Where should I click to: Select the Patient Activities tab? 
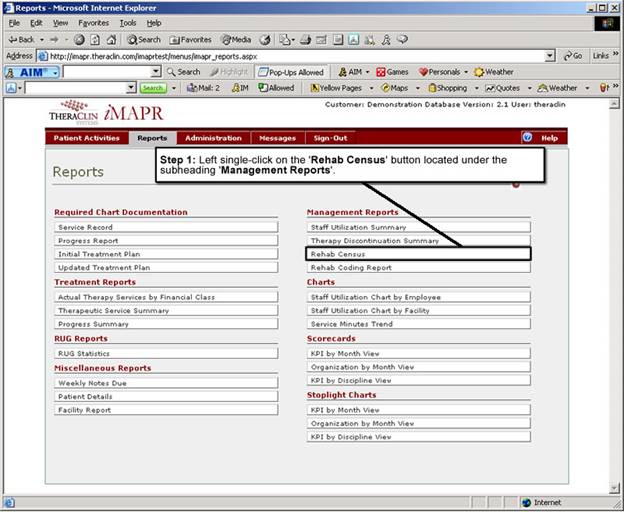(x=85, y=138)
